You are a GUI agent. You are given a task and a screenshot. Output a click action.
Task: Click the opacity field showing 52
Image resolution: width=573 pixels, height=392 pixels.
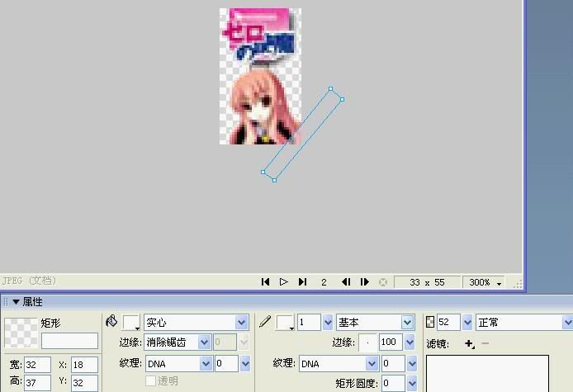click(448, 323)
